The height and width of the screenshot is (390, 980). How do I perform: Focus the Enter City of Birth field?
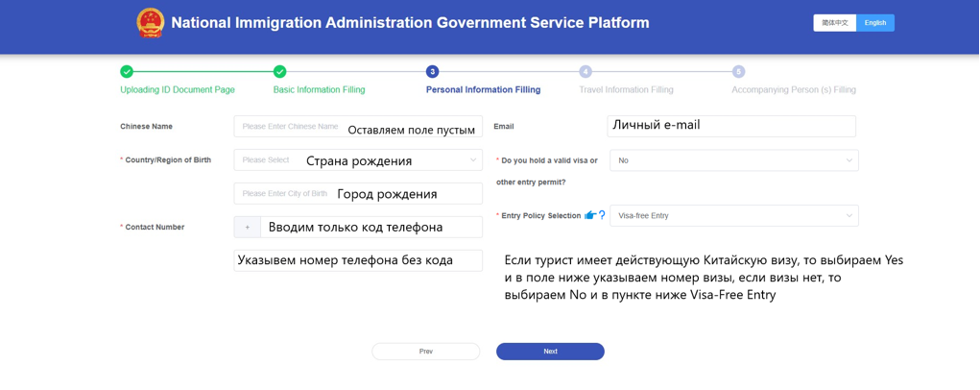pyautogui.click(x=358, y=194)
